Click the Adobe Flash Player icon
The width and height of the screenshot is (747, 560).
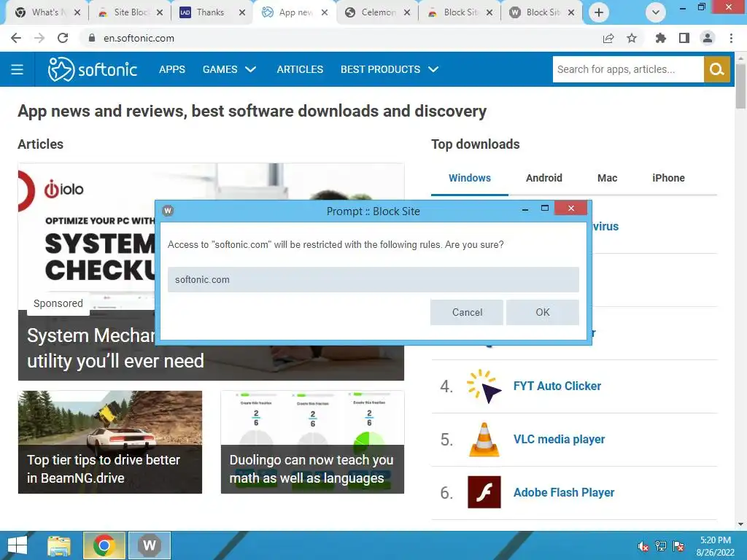coord(484,492)
